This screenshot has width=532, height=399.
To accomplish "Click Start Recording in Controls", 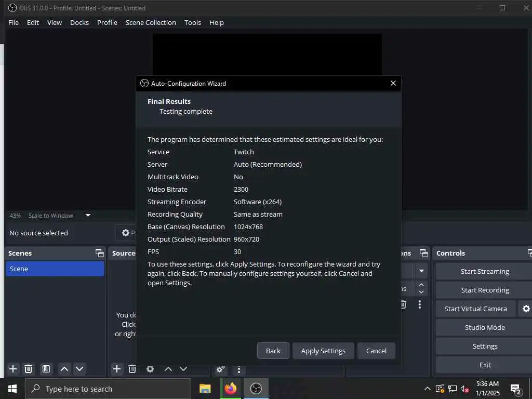I will click(485, 290).
